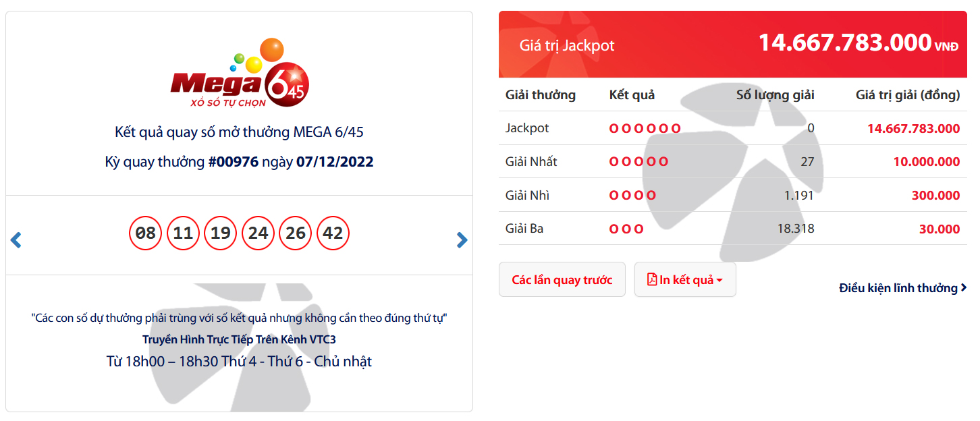Select winning number ball 19

coord(221,233)
